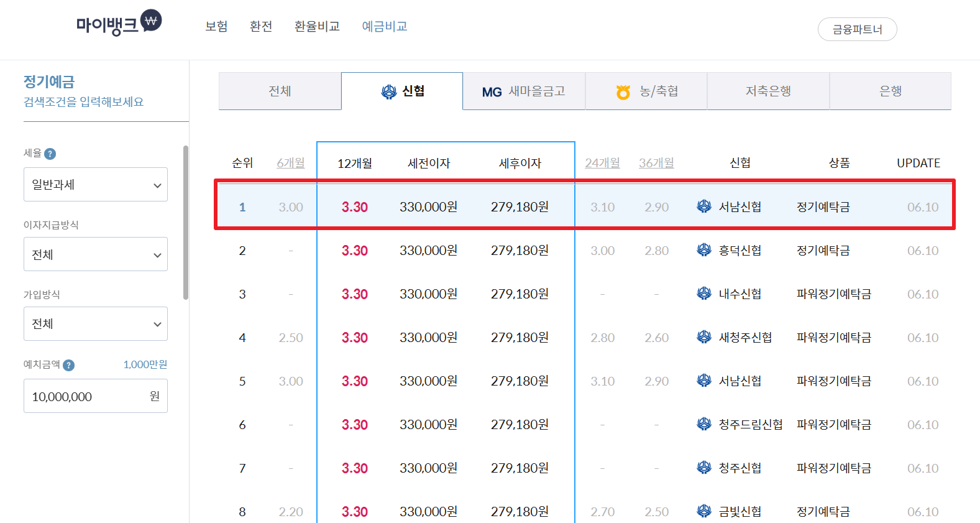Screen dimensions: 980x523
Task: Click 정기예탁금 product in 흥덕신협 row
Action: click(823, 251)
